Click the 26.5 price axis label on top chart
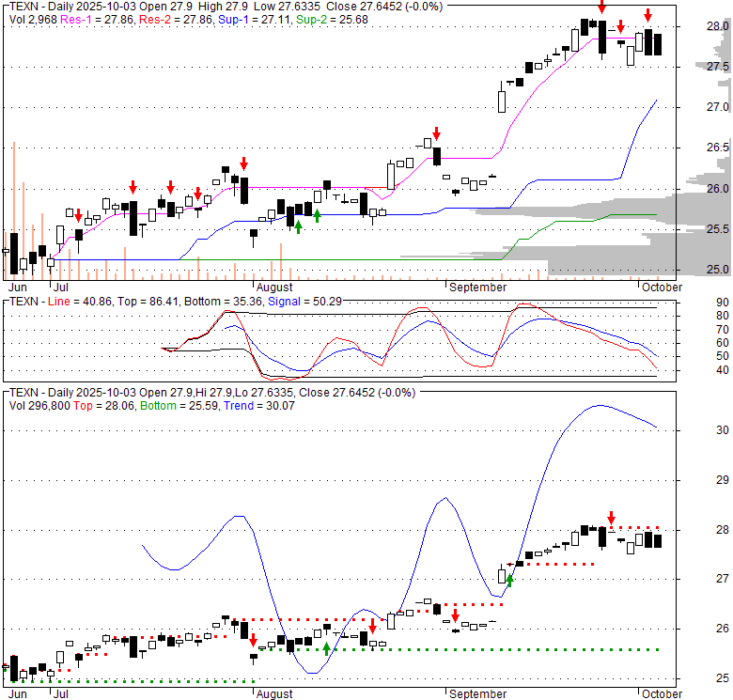Viewport: 733px width, 700px height. (718, 148)
